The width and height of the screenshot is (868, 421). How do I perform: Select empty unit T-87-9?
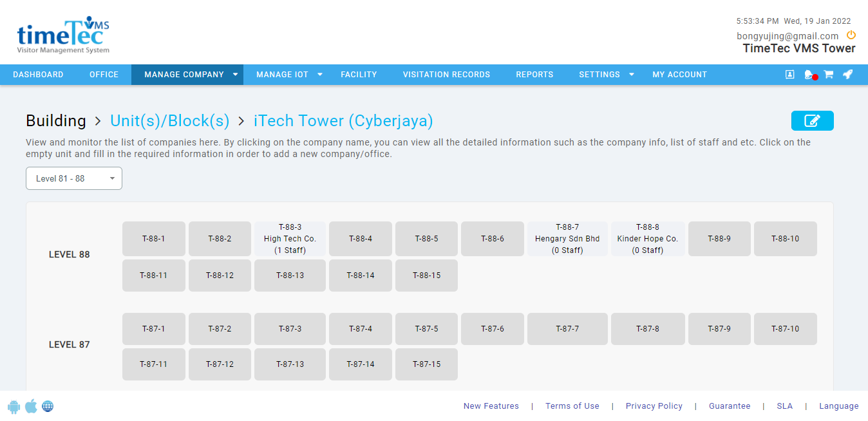tap(719, 329)
